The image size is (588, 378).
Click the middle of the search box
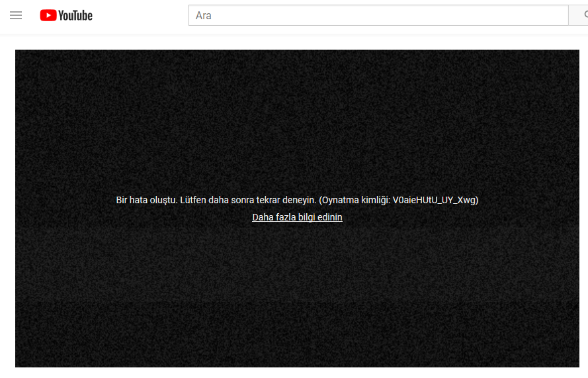click(378, 15)
